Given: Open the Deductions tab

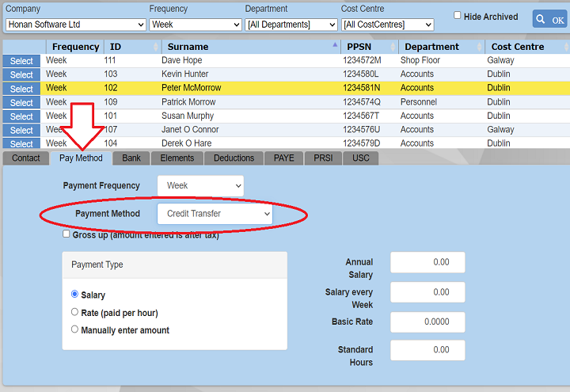Looking at the screenshot, I should [234, 158].
